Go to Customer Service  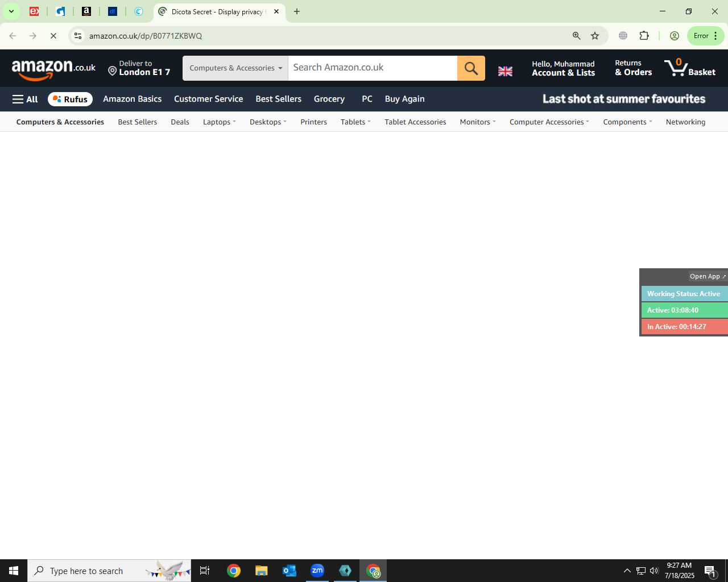pyautogui.click(x=209, y=99)
